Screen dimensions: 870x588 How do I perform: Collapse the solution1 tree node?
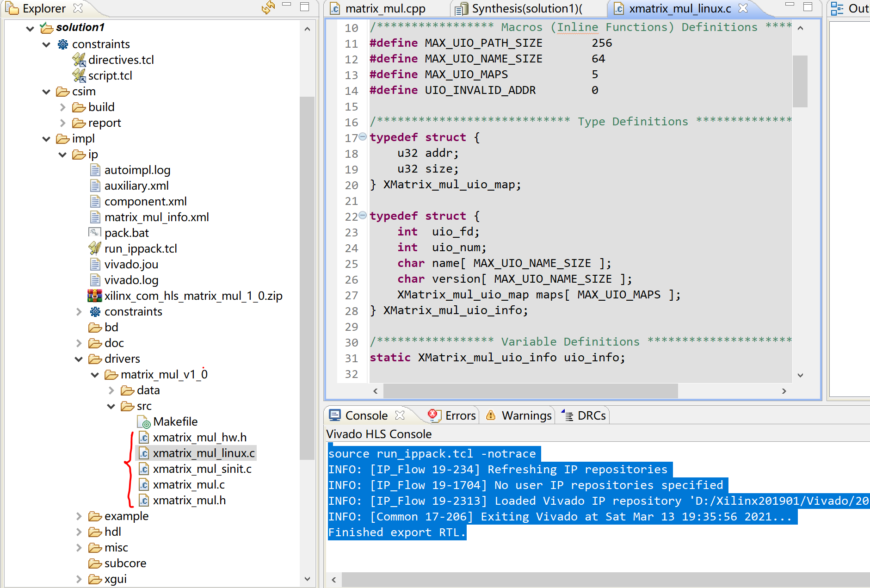click(30, 28)
